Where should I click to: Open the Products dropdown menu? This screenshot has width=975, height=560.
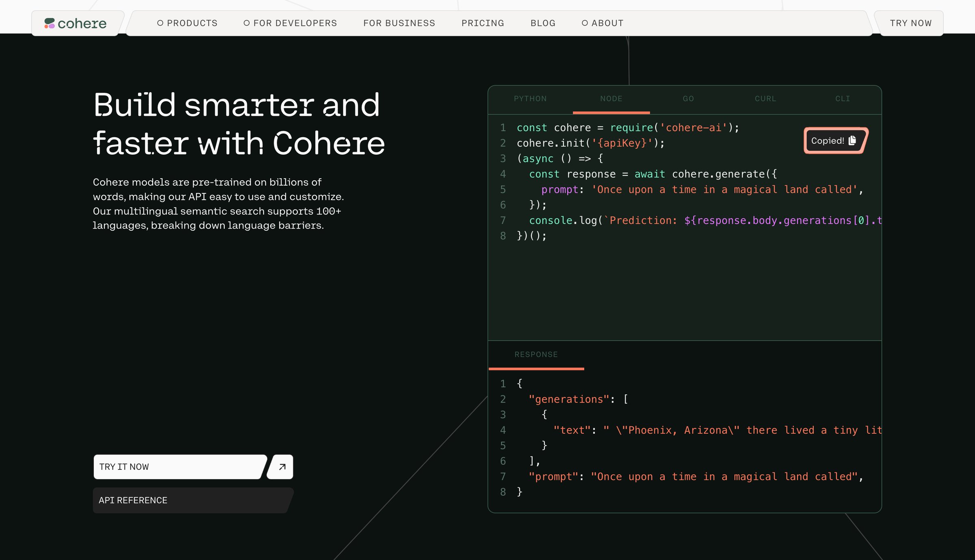pos(187,23)
